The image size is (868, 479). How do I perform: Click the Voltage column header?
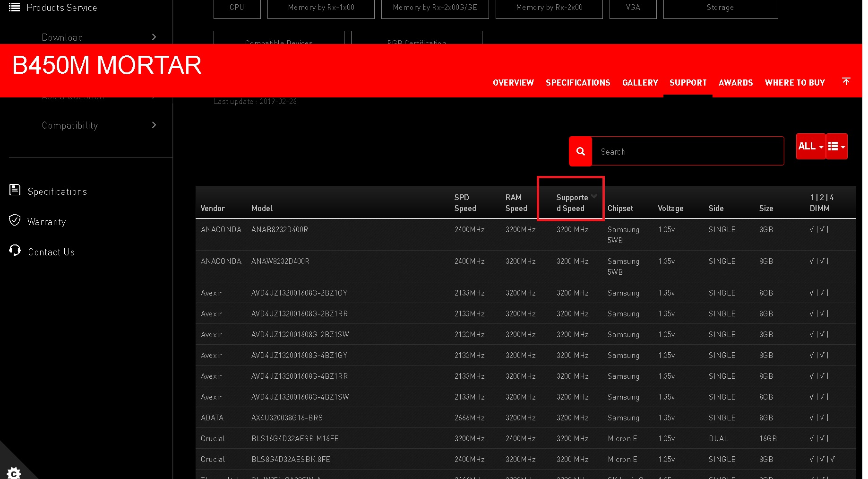[x=670, y=208]
